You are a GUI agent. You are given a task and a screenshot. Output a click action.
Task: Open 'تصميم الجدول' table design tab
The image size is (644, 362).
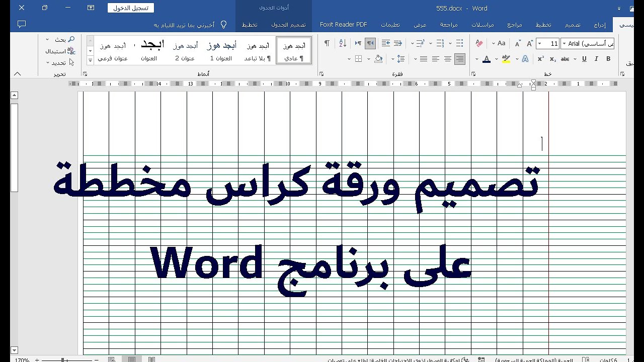[x=289, y=25]
